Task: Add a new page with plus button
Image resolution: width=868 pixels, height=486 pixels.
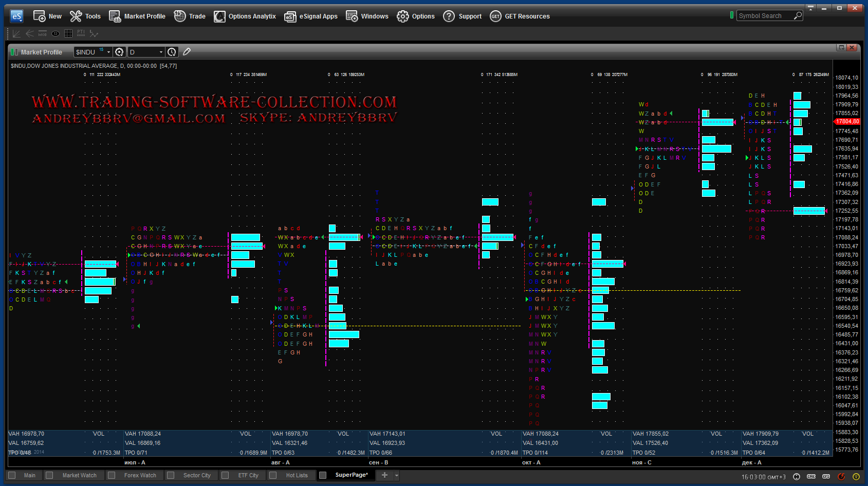Action: (384, 475)
